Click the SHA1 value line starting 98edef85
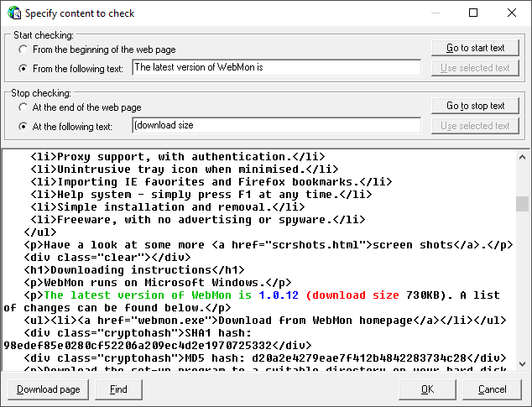This screenshot has height=407, width=532. pyautogui.click(x=158, y=346)
